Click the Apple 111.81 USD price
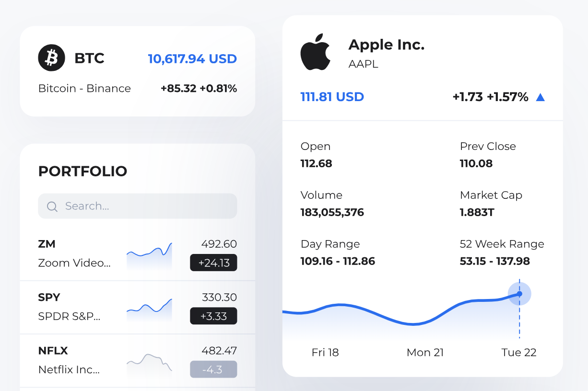 pyautogui.click(x=332, y=97)
